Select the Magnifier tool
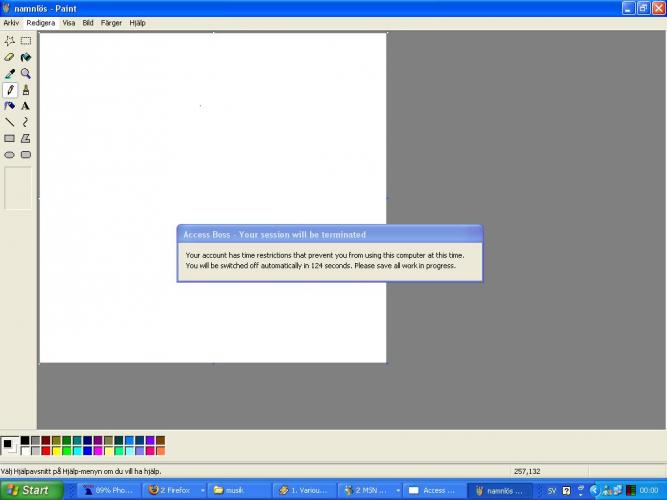667x500 pixels. 26,73
